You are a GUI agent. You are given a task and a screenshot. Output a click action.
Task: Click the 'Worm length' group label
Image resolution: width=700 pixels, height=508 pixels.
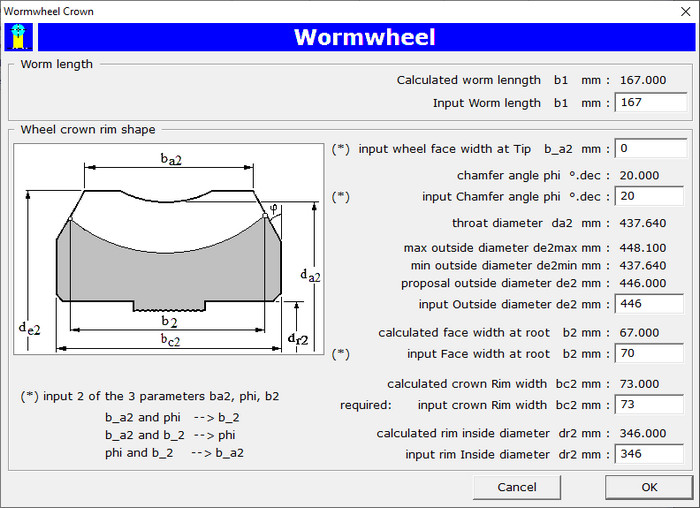[57, 64]
